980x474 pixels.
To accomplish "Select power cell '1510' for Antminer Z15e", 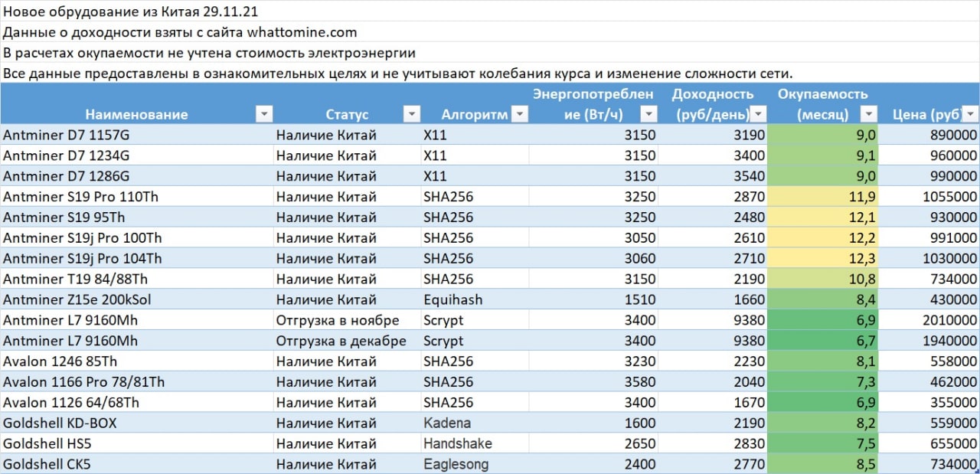I will pyautogui.click(x=594, y=300).
